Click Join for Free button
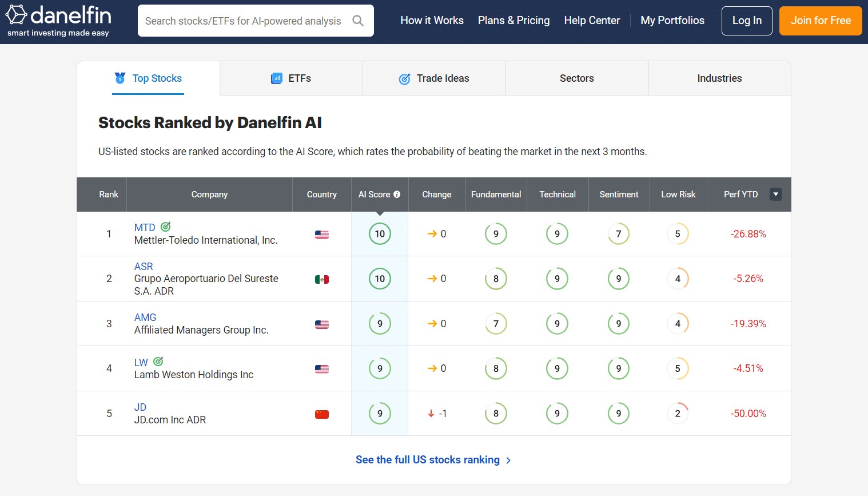Image resolution: width=868 pixels, height=496 pixels. 821,21
